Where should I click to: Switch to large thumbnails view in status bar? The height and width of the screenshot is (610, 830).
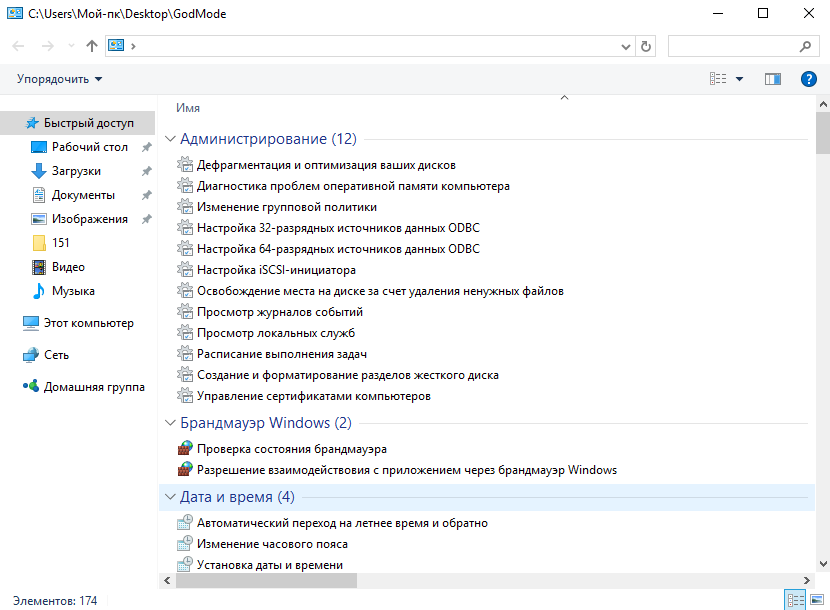817,600
